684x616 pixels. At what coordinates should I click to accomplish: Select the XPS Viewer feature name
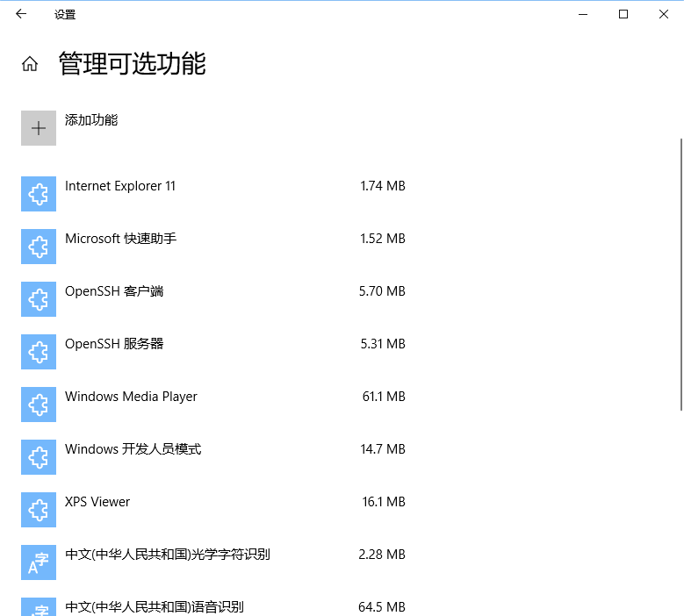click(97, 502)
